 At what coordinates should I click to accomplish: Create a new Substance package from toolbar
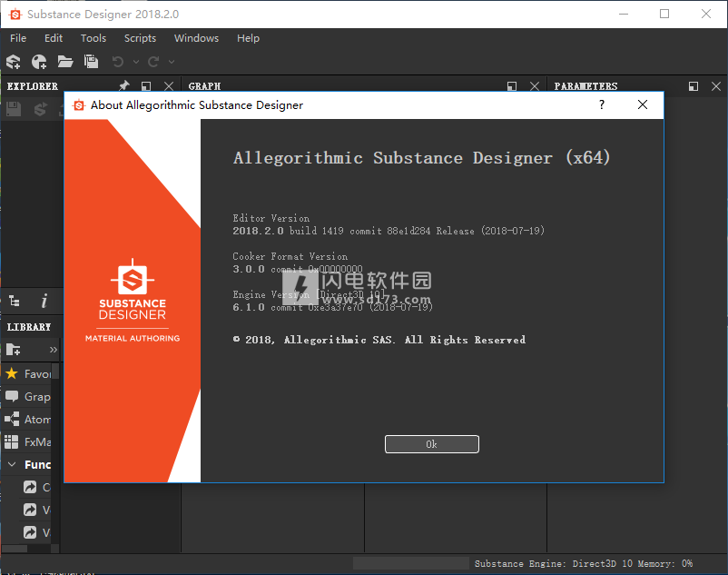(x=14, y=61)
